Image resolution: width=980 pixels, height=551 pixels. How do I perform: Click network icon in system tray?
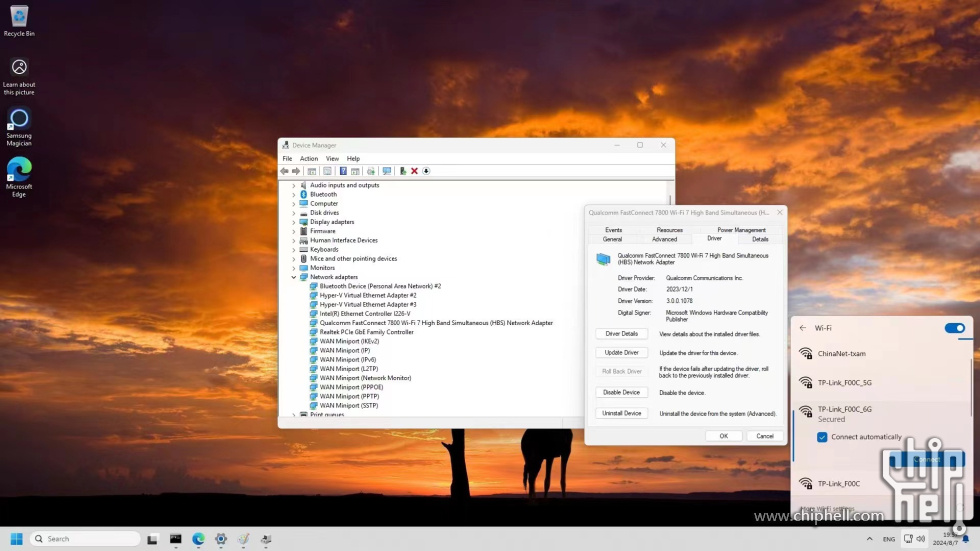point(908,539)
